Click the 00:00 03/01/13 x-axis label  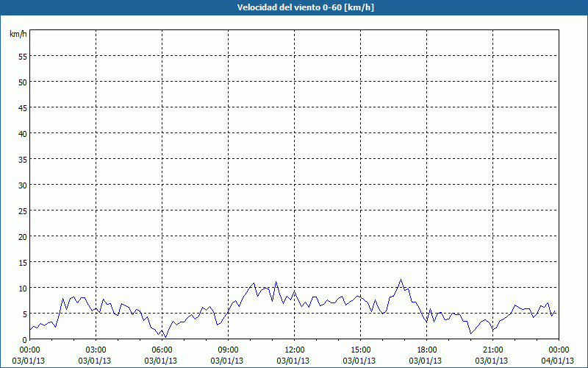click(x=29, y=355)
